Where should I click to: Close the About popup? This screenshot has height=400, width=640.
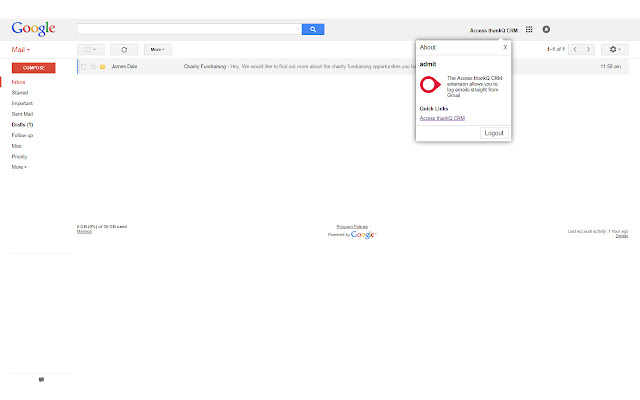click(x=505, y=47)
